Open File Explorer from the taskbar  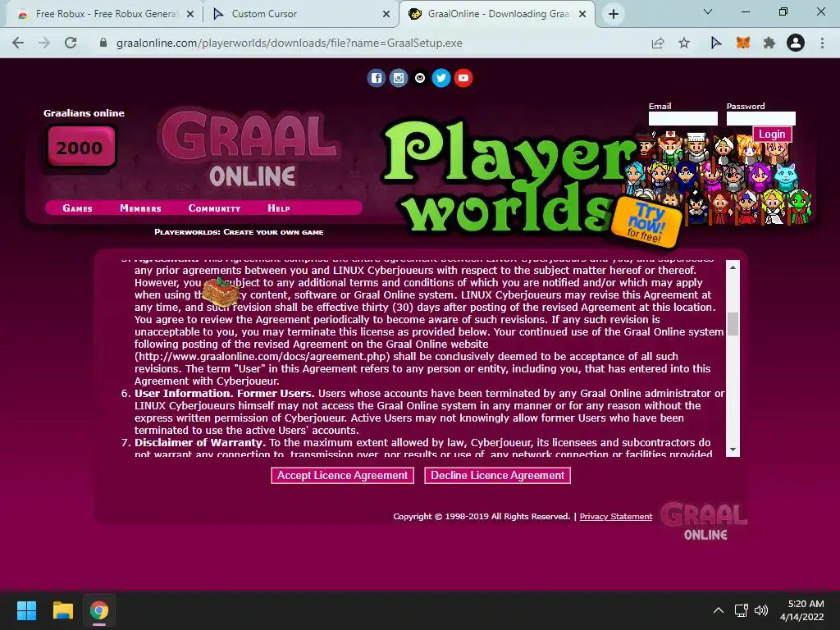(x=62, y=610)
